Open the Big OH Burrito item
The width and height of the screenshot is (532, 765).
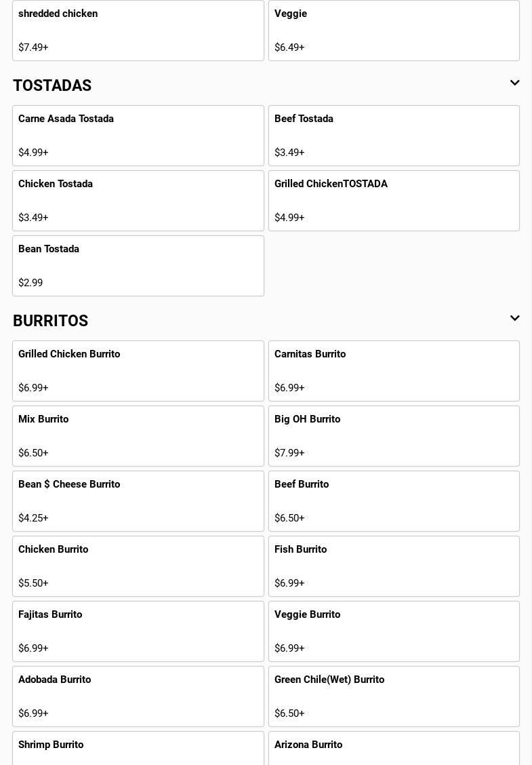point(394,436)
